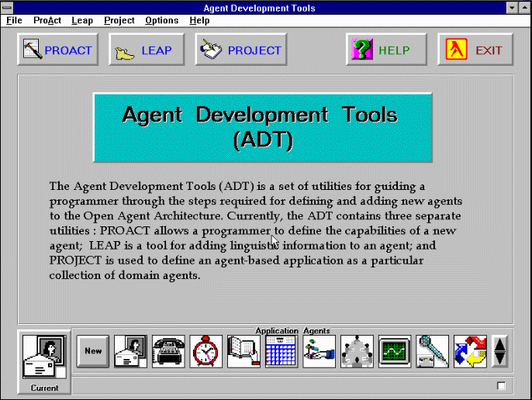
Task: Select the colored arrows agent icon
Action: click(470, 351)
